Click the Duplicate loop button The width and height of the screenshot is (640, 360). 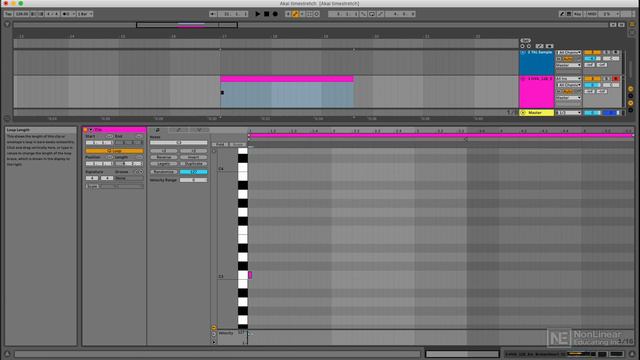pos(193,164)
